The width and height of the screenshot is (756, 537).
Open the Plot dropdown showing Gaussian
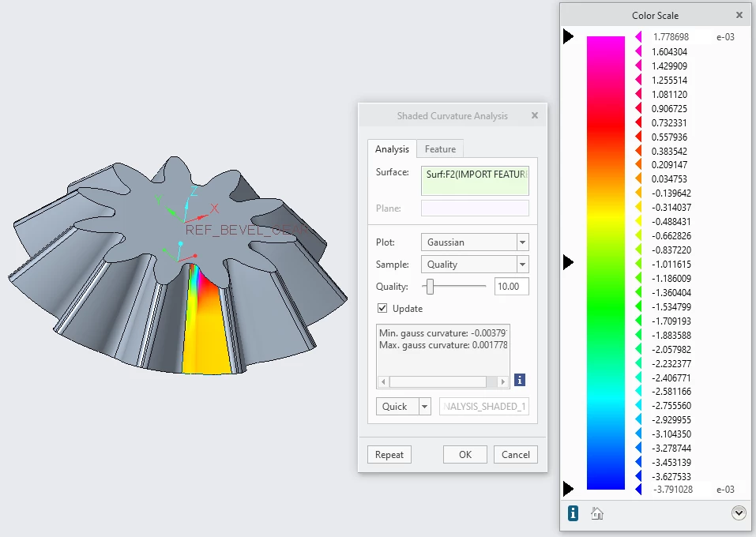(x=475, y=242)
